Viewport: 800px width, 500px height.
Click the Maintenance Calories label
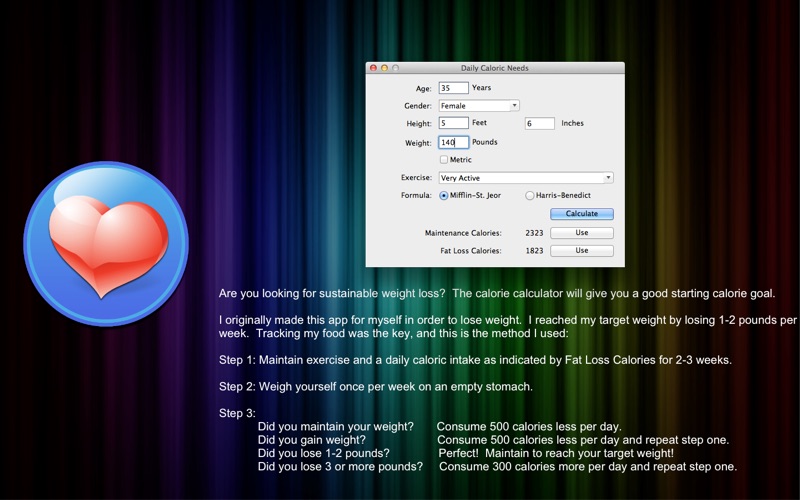coord(463,233)
